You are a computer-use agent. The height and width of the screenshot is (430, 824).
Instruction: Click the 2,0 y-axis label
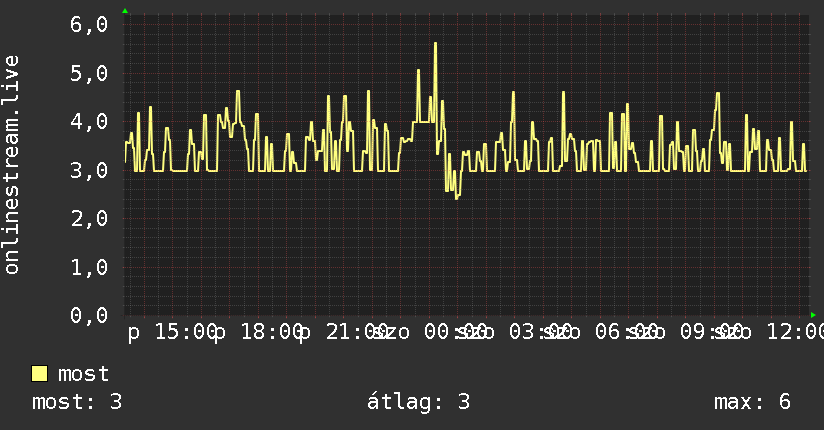coord(89,218)
